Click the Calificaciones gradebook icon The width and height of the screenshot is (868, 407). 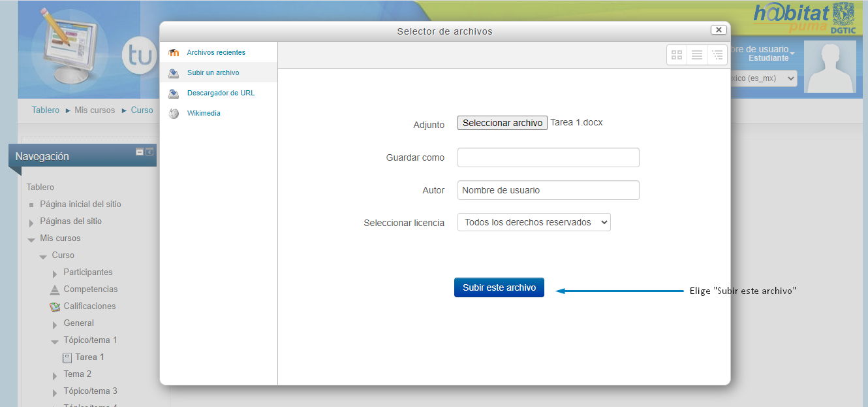pos(55,306)
